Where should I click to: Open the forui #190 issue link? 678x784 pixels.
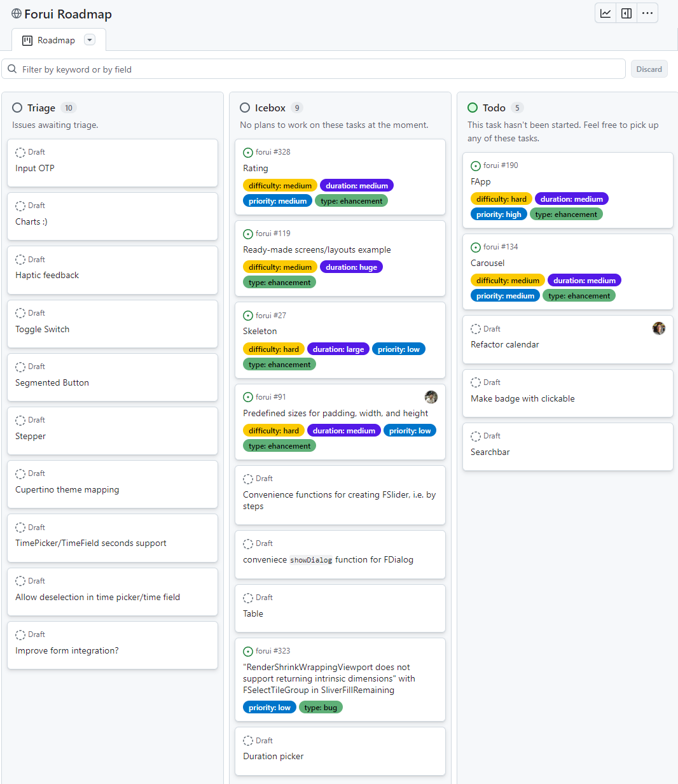[501, 165]
